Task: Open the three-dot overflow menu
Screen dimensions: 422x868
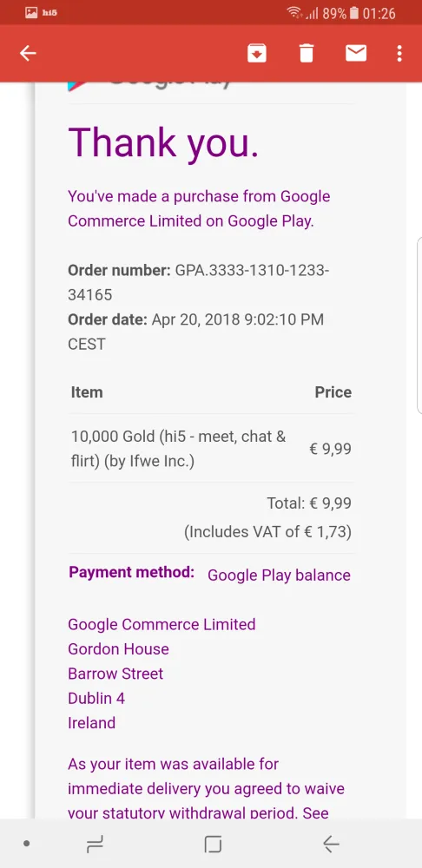Action: pos(399,53)
